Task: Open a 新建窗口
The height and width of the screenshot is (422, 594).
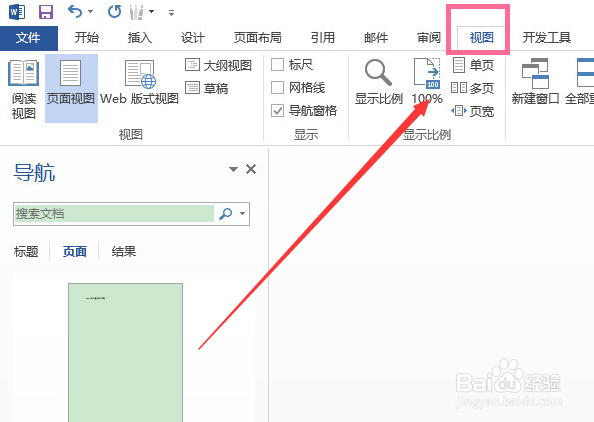Action: (535, 82)
